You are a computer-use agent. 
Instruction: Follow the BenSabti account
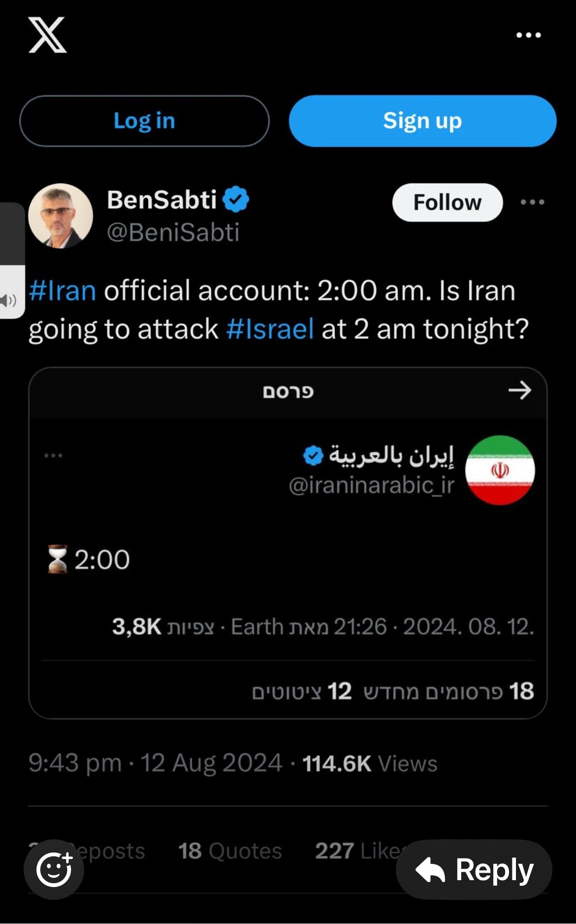(x=447, y=202)
